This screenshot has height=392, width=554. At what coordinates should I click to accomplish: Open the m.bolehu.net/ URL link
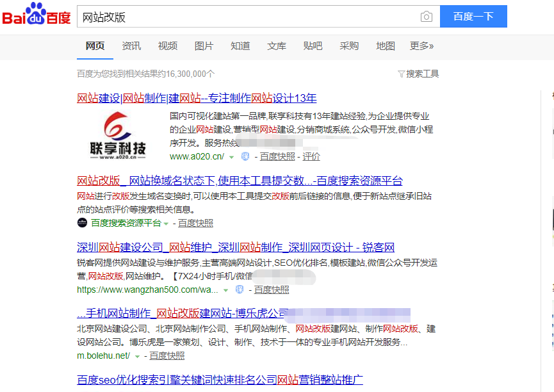pyautogui.click(x=104, y=355)
